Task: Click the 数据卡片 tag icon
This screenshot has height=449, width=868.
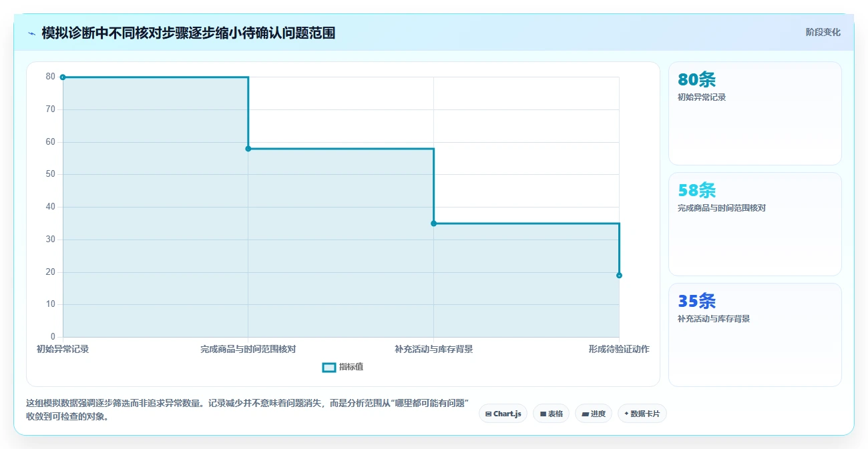Action: (626, 414)
